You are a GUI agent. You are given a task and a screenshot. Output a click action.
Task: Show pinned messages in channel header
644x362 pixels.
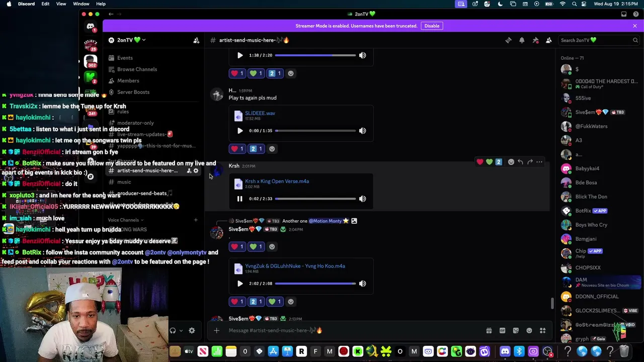(x=535, y=40)
